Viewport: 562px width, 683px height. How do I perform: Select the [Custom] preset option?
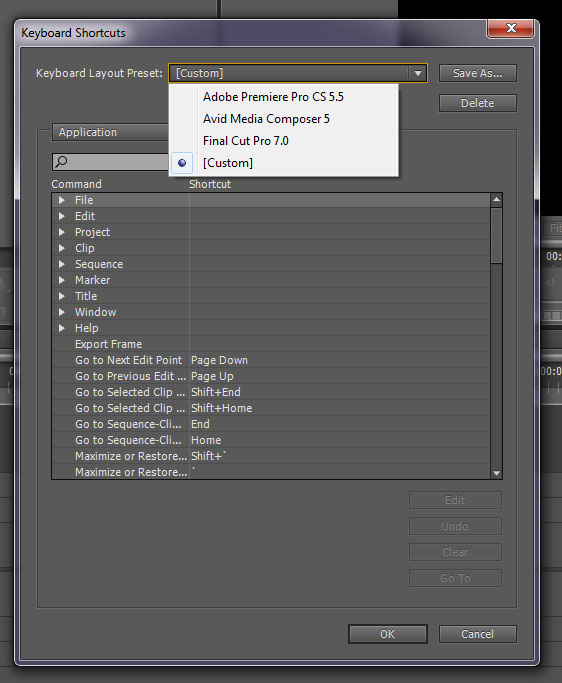[283, 163]
